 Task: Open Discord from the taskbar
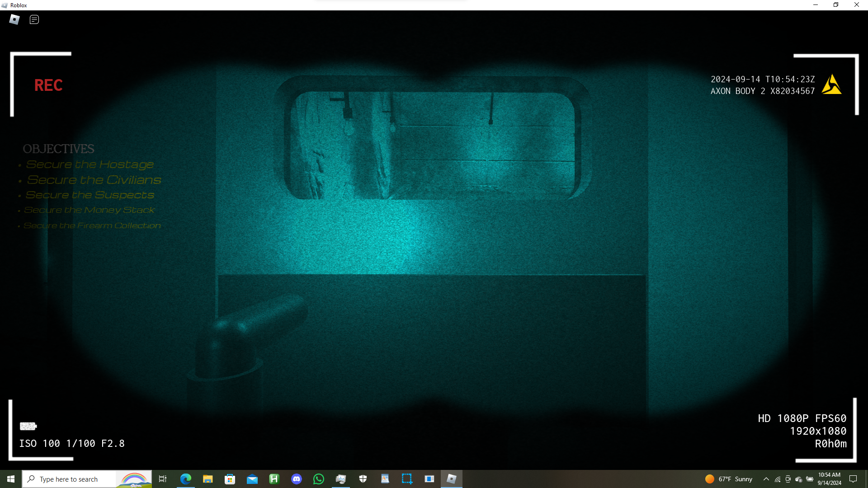pyautogui.click(x=296, y=479)
